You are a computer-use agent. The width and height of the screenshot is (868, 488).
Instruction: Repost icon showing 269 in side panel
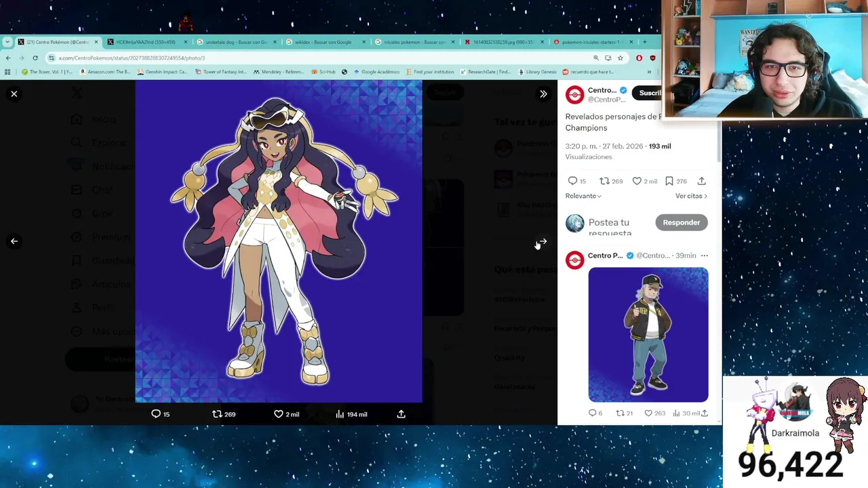(611, 181)
